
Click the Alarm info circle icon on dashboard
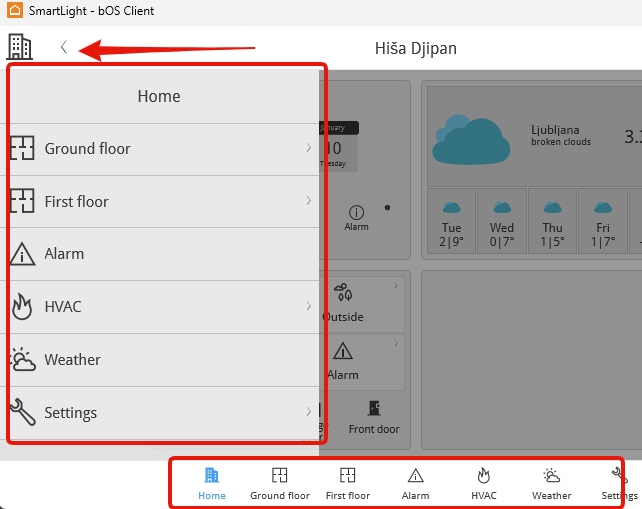(x=356, y=213)
